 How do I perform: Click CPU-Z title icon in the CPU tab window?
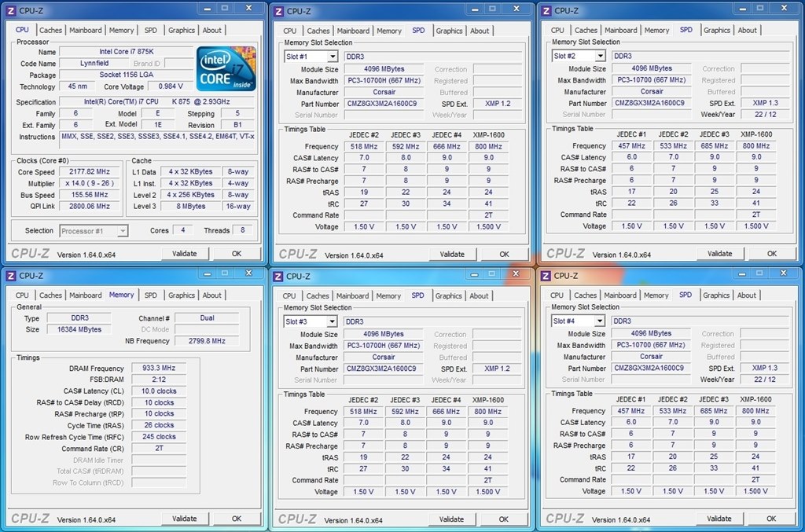click(11, 10)
